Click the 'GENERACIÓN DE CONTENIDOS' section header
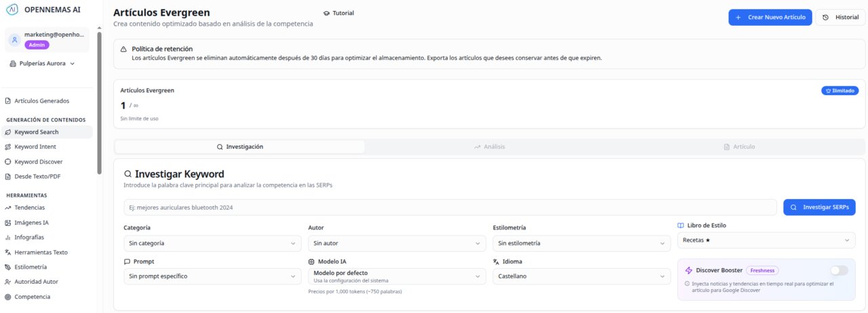 point(46,119)
